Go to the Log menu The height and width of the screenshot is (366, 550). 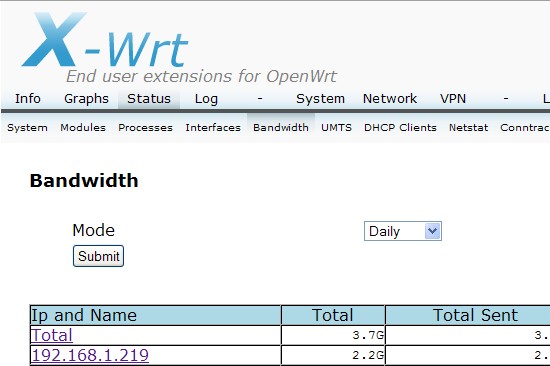pos(206,99)
